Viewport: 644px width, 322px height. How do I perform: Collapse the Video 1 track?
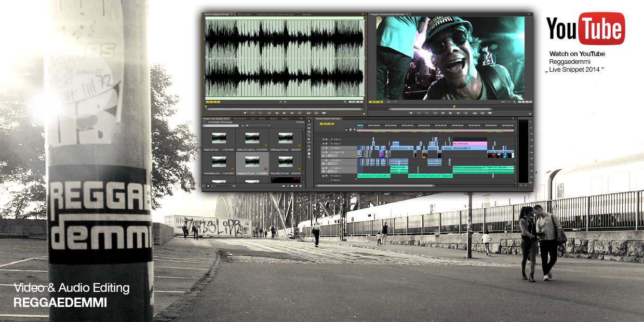[332, 153]
